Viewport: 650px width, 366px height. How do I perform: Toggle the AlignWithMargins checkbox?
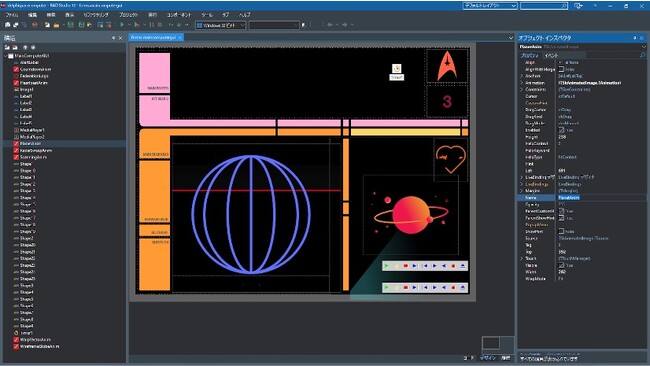pyautogui.click(x=561, y=69)
